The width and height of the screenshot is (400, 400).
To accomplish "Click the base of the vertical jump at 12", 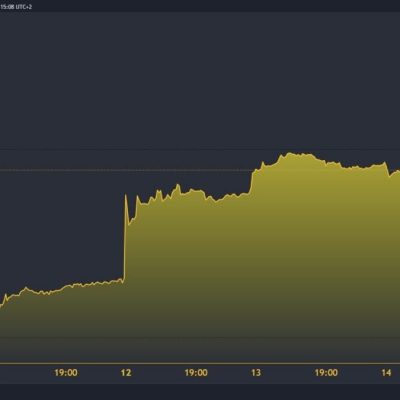I will [x=123, y=281].
